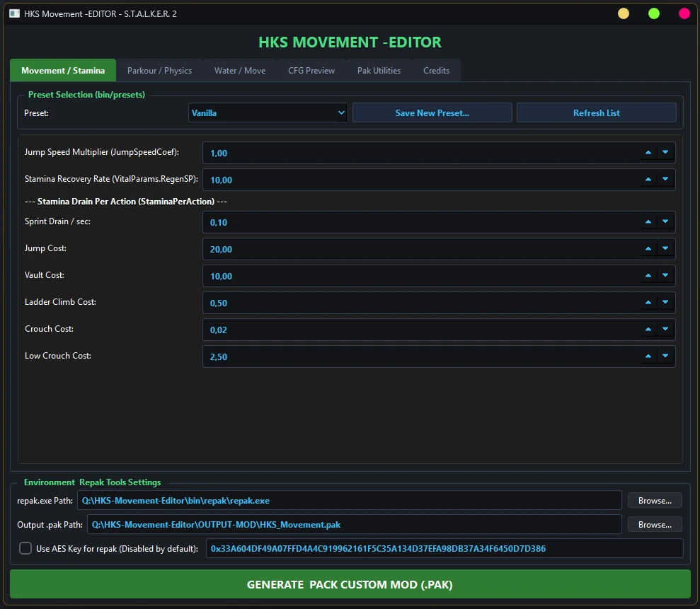Switch to CFG Preview tab
This screenshot has height=609, width=700.
click(311, 71)
